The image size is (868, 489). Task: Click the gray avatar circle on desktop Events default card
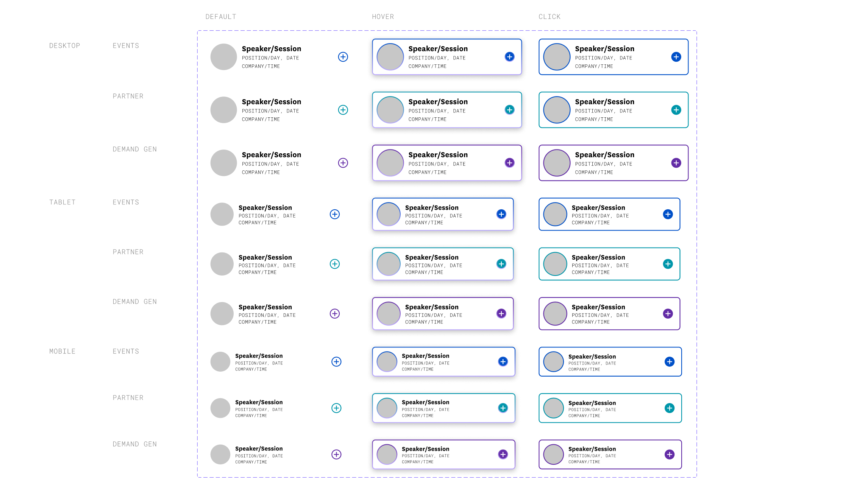coord(223,57)
